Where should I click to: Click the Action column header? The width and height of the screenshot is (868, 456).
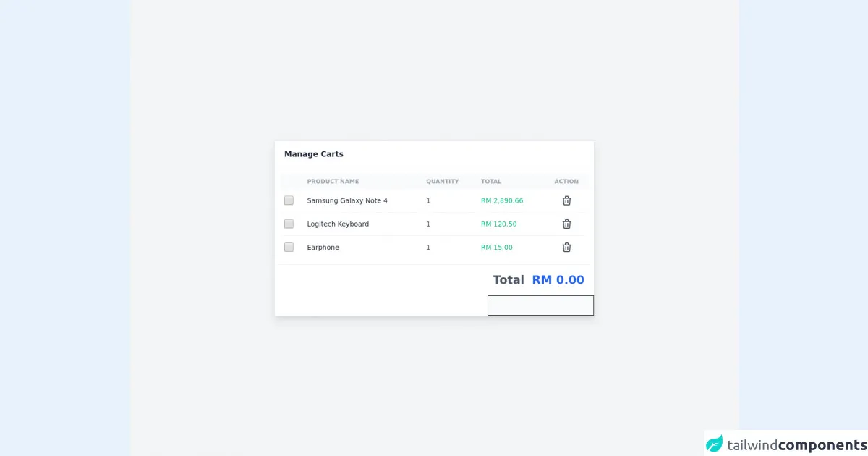coord(566,182)
